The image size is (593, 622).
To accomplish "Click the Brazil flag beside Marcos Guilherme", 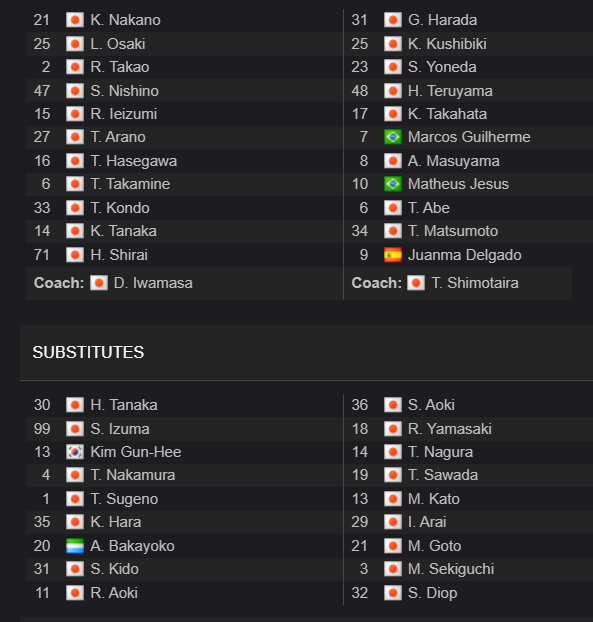I will click(x=393, y=137).
